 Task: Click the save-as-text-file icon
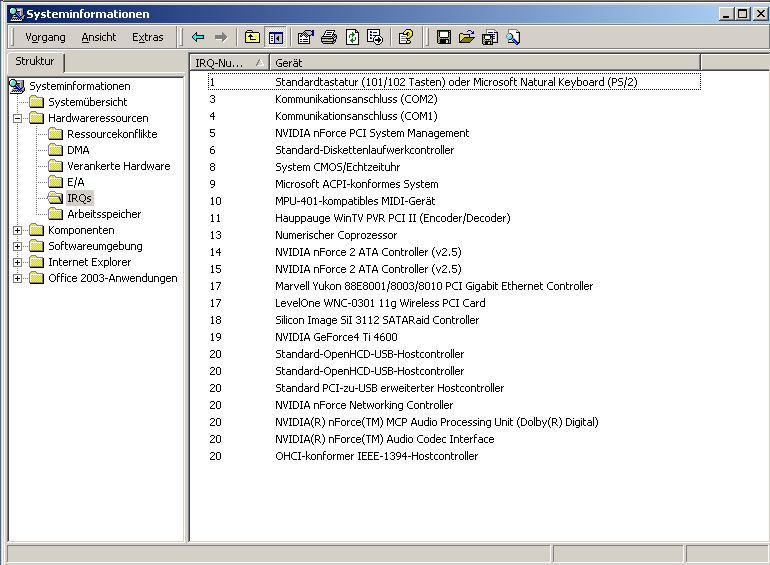tap(490, 37)
